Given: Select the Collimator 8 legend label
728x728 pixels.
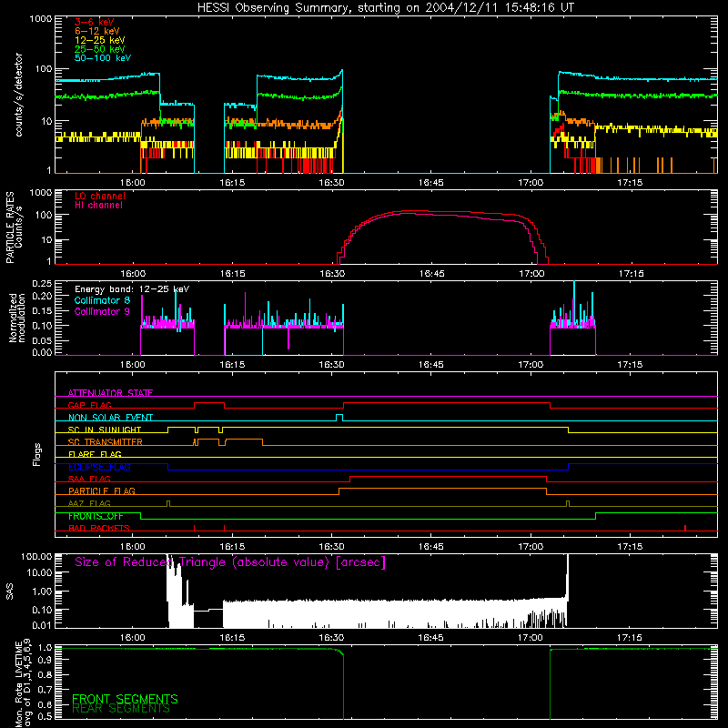Looking at the screenshot, I should tap(102, 300).
